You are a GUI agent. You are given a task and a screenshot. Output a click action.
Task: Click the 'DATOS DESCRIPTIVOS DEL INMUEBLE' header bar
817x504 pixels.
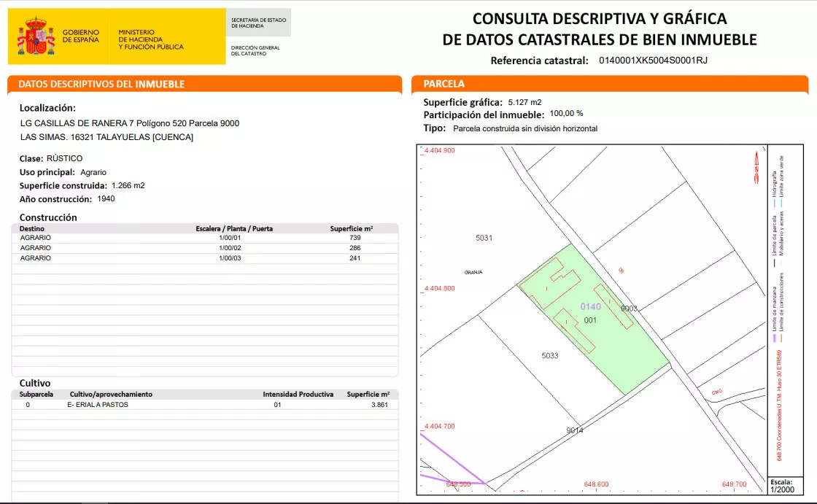tap(205, 84)
